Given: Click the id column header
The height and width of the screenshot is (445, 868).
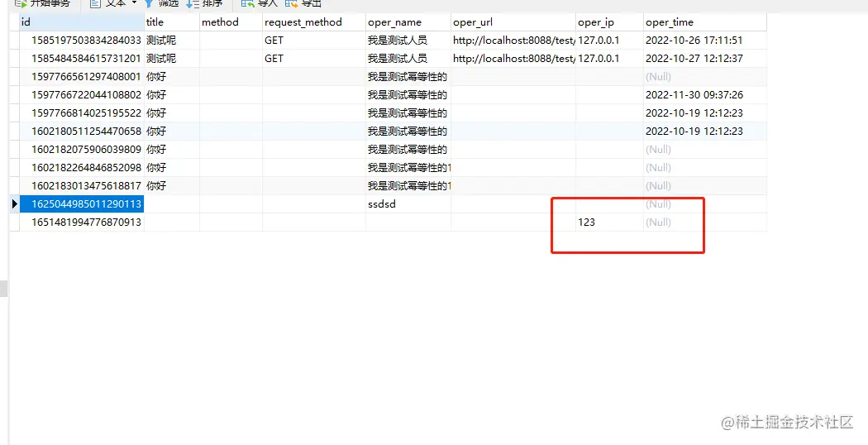Looking at the screenshot, I should click(81, 22).
